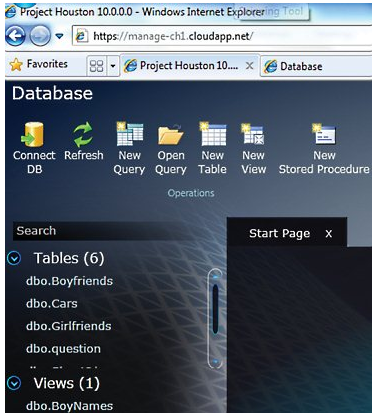Viewport: 374px width, 415px height.
Task: Click the tables list scroll up arrow
Action: pos(215,277)
